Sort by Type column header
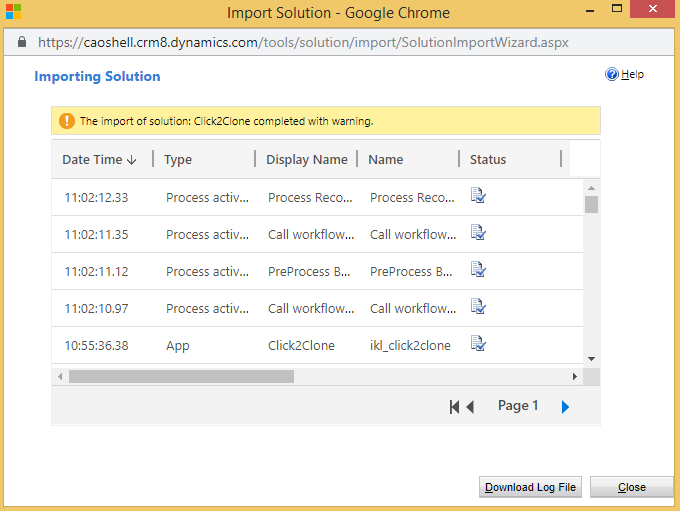Viewport: 680px width, 511px height. [178, 160]
